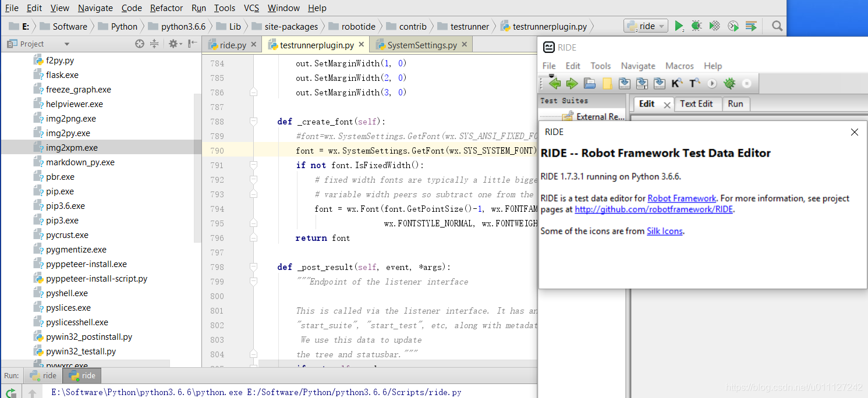
Task: Open the Silk Icons link
Action: point(665,231)
